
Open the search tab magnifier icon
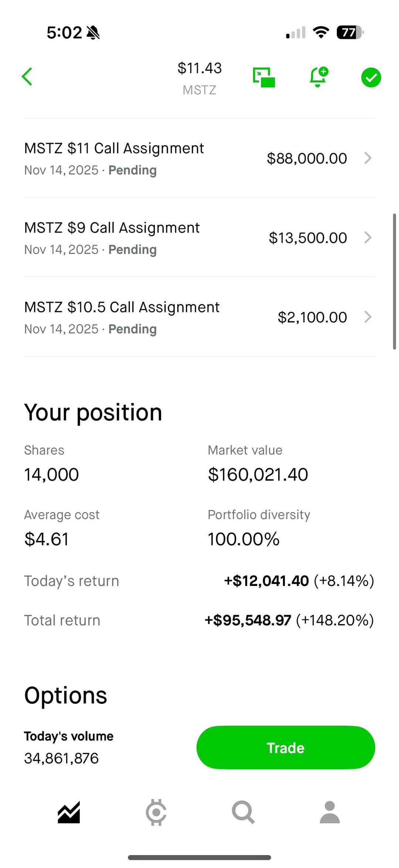pos(243,812)
